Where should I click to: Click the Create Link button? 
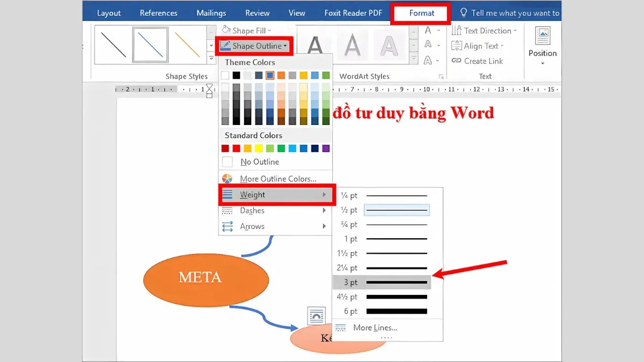477,61
